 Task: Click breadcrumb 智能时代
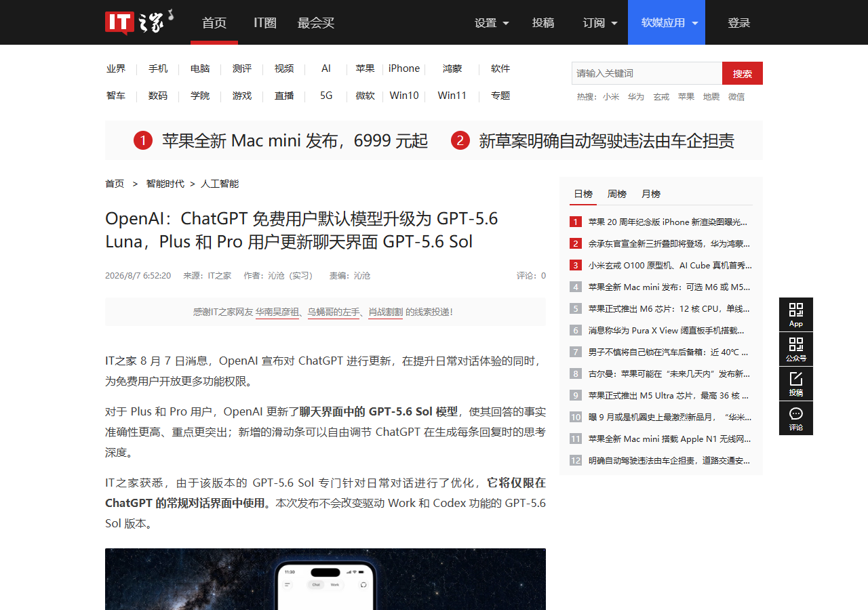pyautogui.click(x=165, y=184)
